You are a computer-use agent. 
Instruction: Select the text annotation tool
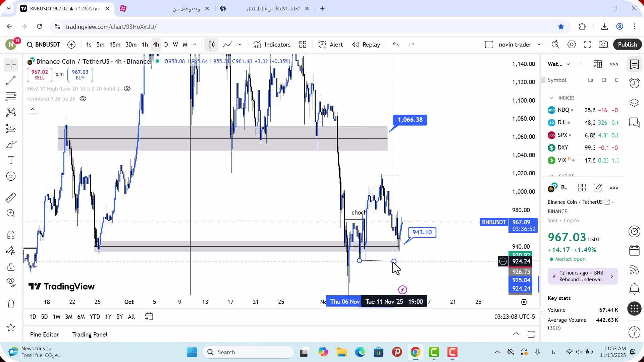click(x=11, y=160)
